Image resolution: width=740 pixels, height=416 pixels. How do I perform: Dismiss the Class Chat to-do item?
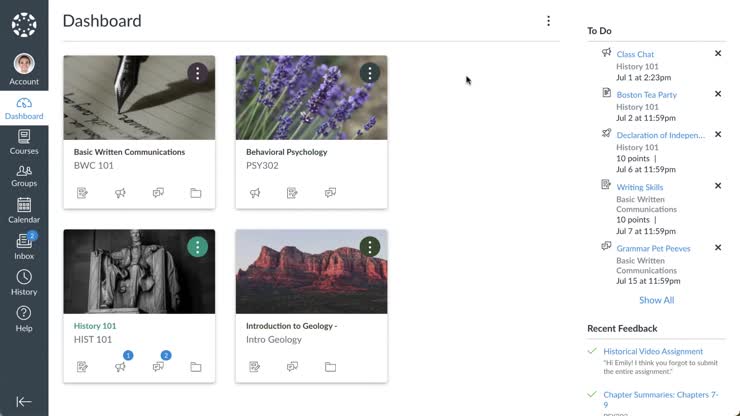718,53
